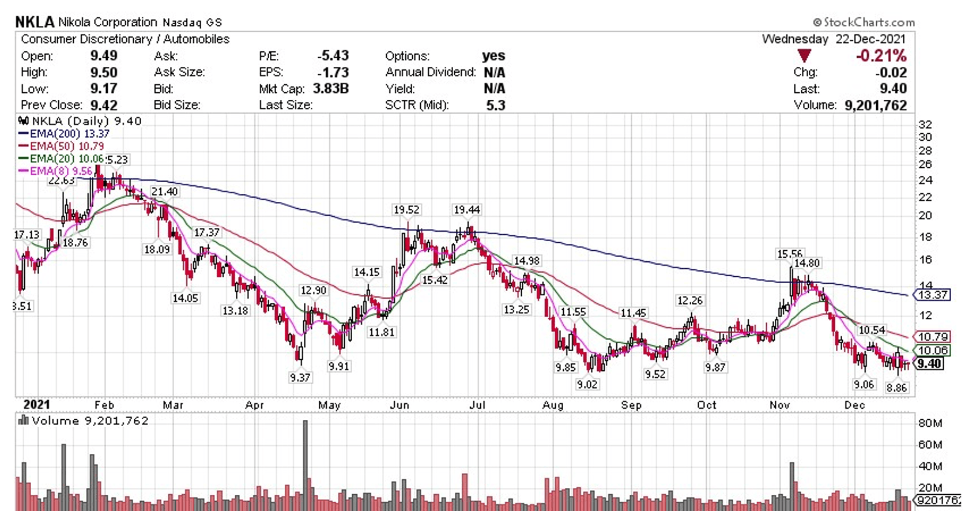Click the -0.21% percent change
The width and height of the screenshot is (980, 519).
point(881,56)
